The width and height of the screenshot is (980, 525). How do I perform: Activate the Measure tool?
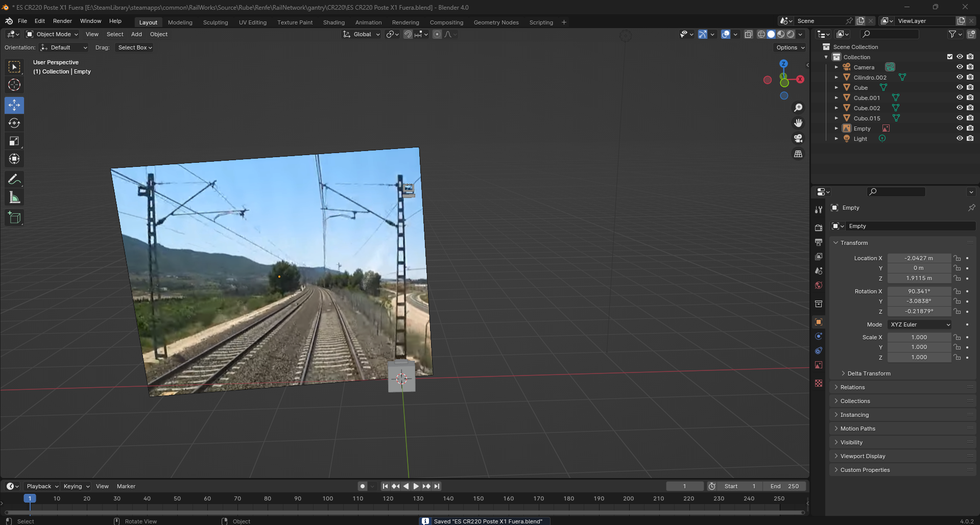pos(14,197)
